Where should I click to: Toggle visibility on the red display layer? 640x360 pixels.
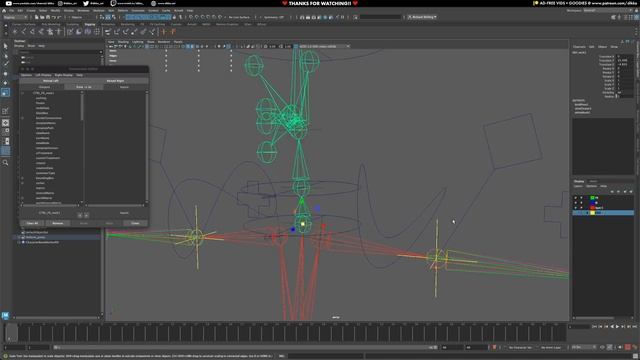pyautogui.click(x=576, y=207)
